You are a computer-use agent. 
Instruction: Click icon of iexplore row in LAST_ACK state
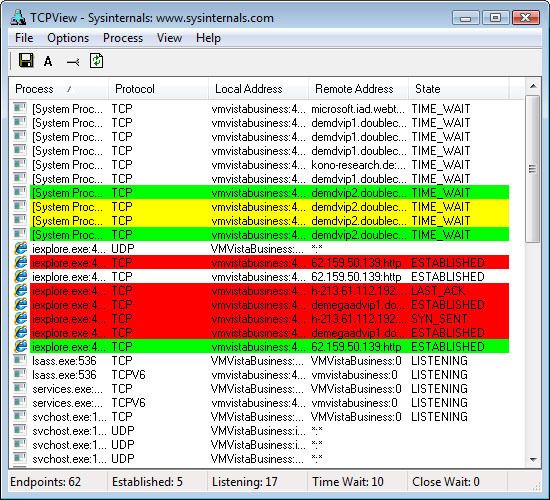[21, 291]
